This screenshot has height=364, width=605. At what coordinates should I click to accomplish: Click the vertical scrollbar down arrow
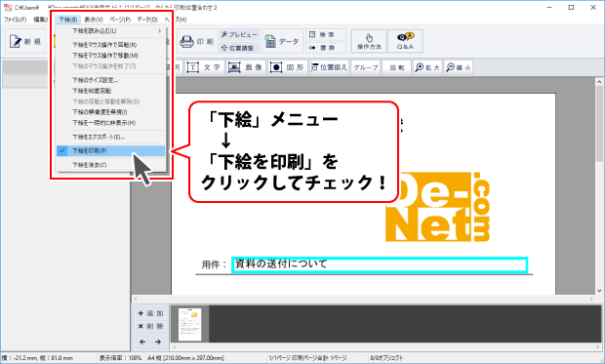[599, 291]
